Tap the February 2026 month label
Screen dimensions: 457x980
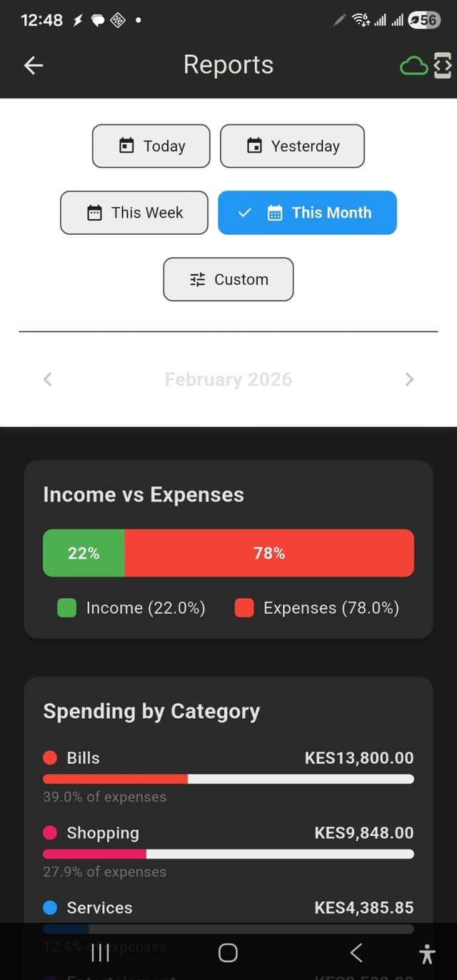(x=228, y=379)
